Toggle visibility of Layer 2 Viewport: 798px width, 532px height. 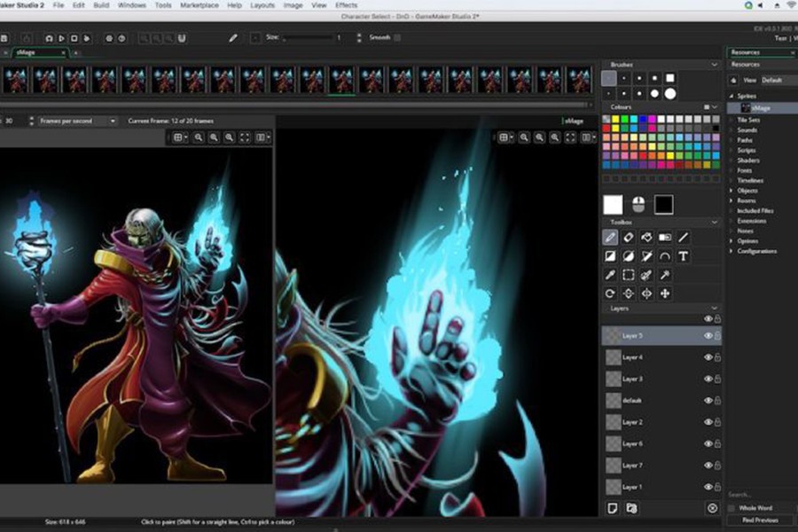(x=708, y=422)
